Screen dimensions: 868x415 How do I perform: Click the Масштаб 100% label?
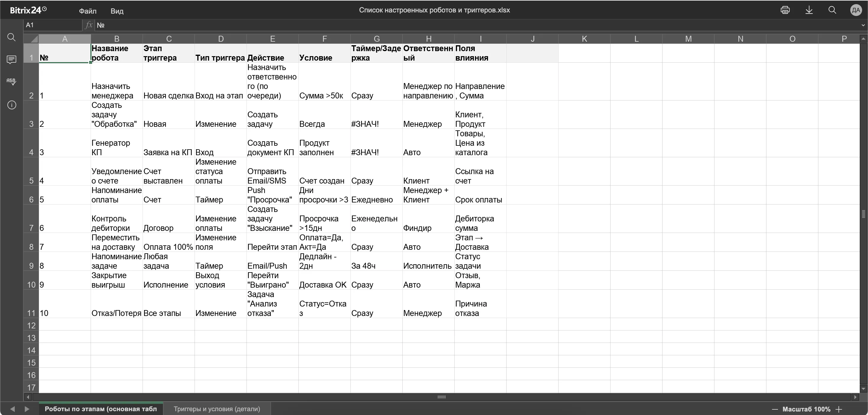(x=806, y=409)
